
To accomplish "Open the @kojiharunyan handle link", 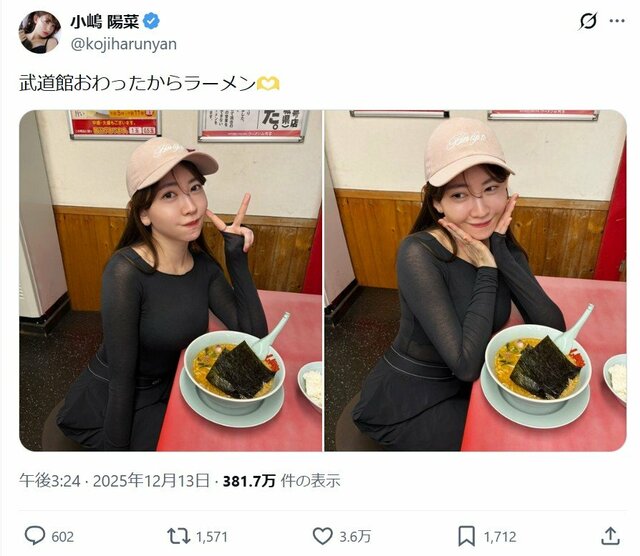I will 124,44.
